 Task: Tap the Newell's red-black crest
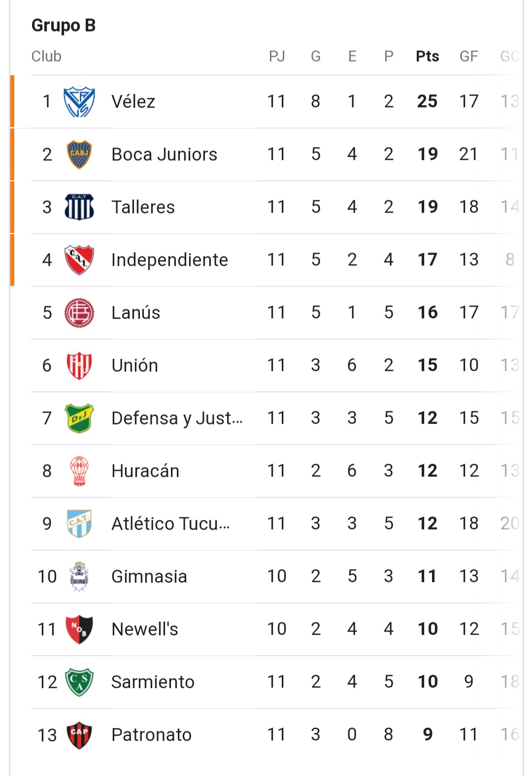pos(79,629)
